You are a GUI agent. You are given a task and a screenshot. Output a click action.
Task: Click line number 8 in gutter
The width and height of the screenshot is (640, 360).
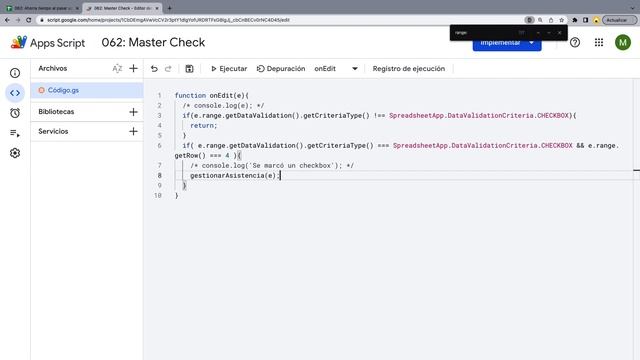coord(160,176)
